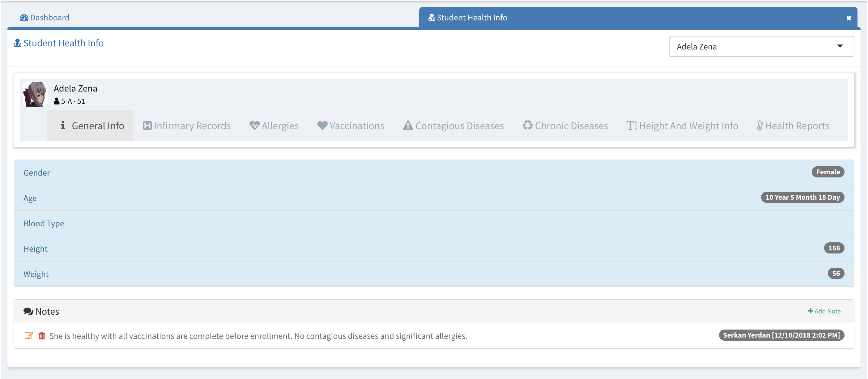Click the Dashboard gauge icon
This screenshot has width=868, height=379.
pyautogui.click(x=24, y=18)
